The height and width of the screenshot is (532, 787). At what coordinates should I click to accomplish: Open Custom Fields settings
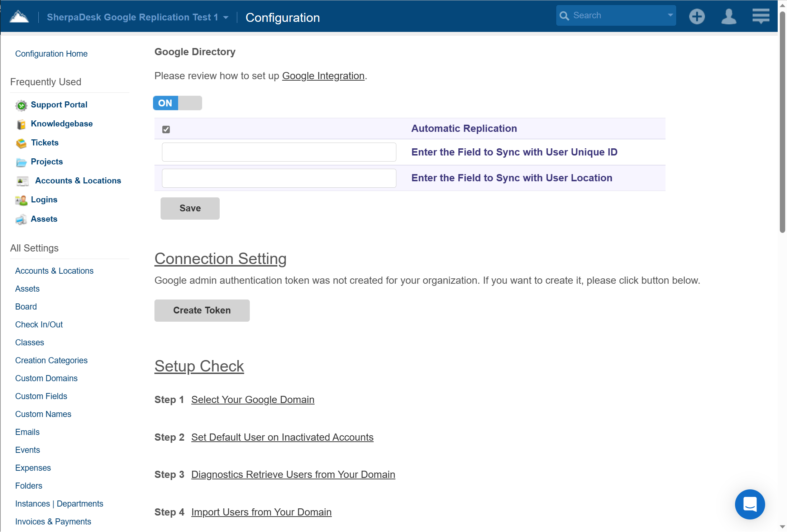point(41,396)
